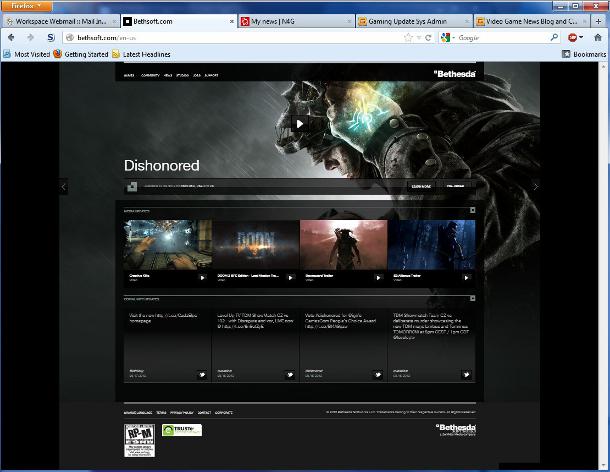This screenshot has width=610, height=472.
Task: Open the Skyrim Dawnguard trailer thumbnail
Action: (x=344, y=245)
